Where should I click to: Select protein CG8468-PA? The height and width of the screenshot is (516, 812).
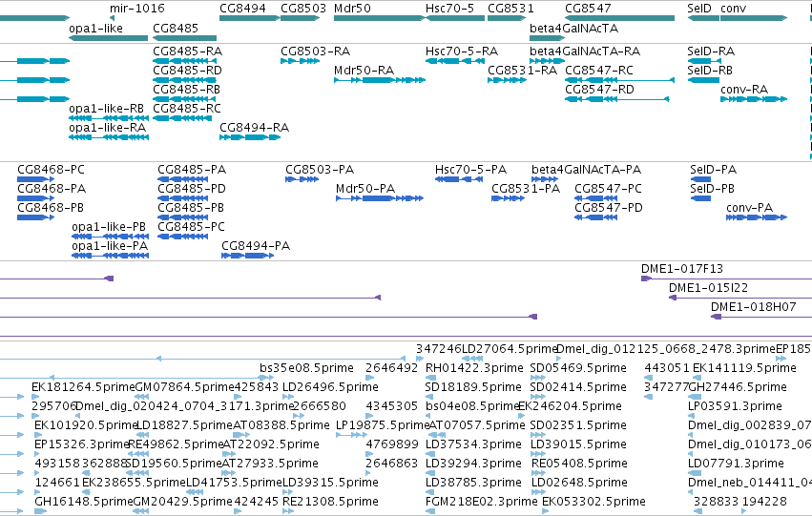pyautogui.click(x=52, y=189)
